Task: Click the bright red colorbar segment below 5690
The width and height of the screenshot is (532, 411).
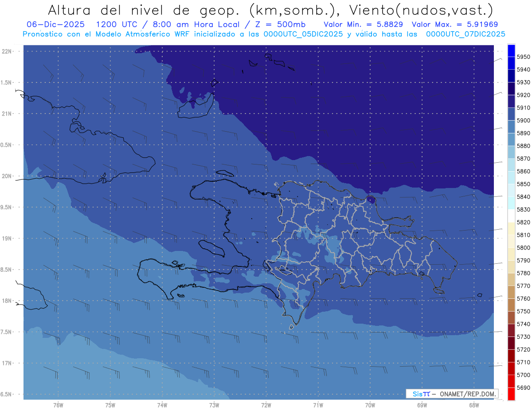Action: pos(511,394)
